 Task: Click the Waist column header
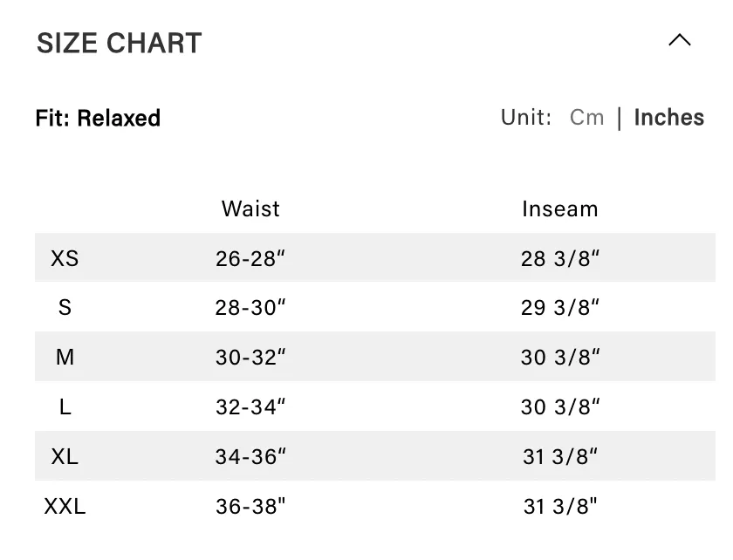[250, 209]
